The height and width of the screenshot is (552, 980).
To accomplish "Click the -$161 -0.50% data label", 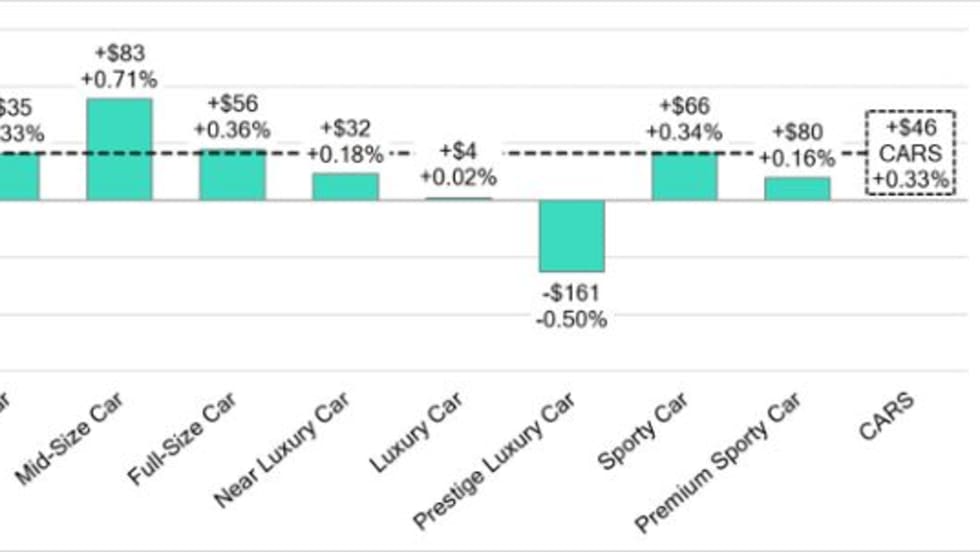I will click(570, 307).
